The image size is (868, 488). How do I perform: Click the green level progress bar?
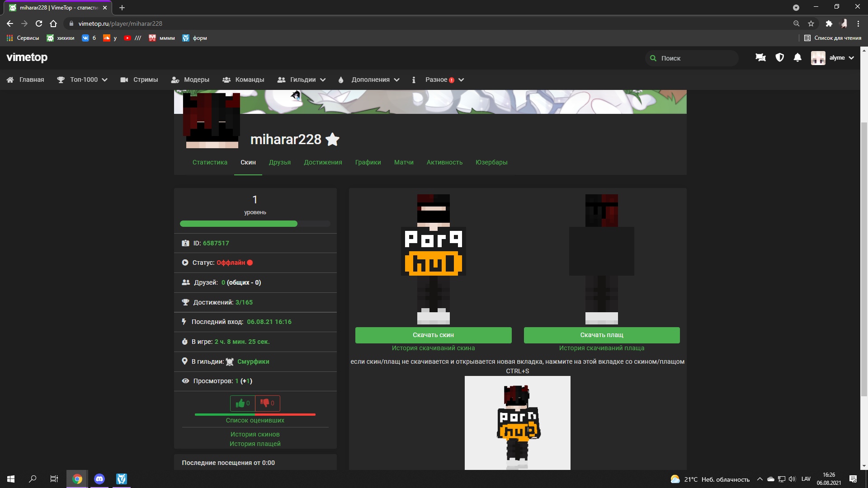[239, 224]
